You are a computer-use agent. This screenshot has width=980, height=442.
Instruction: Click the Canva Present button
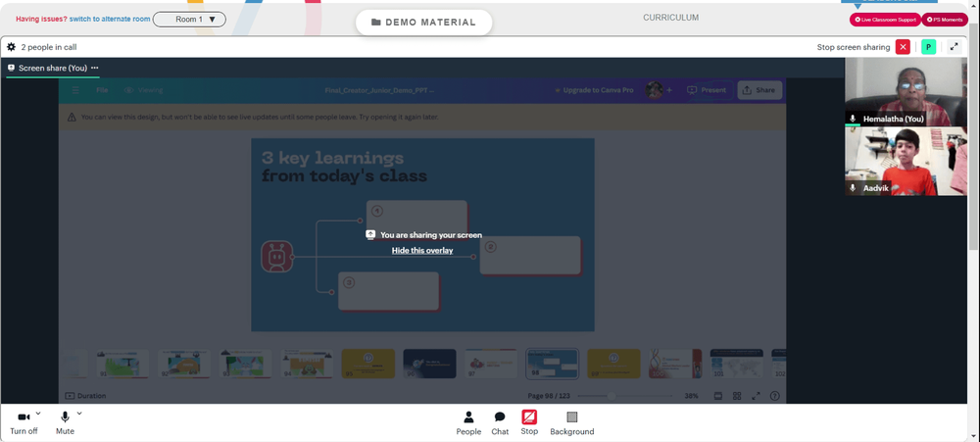click(x=707, y=90)
